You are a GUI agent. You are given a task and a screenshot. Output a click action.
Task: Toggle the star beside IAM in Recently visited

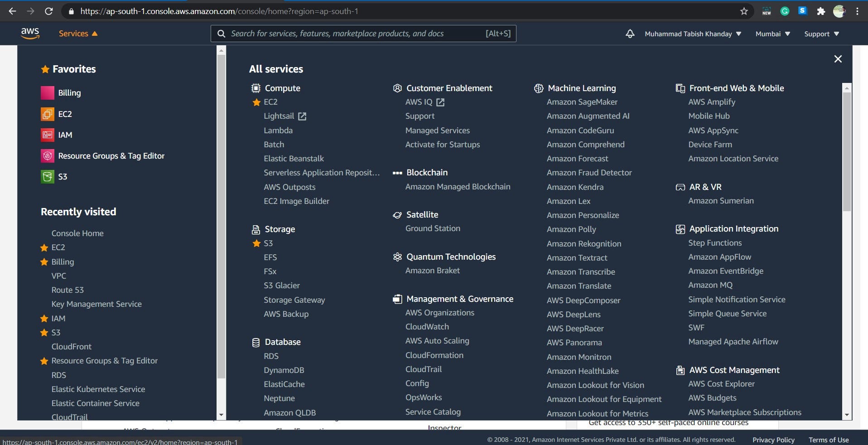pos(44,319)
